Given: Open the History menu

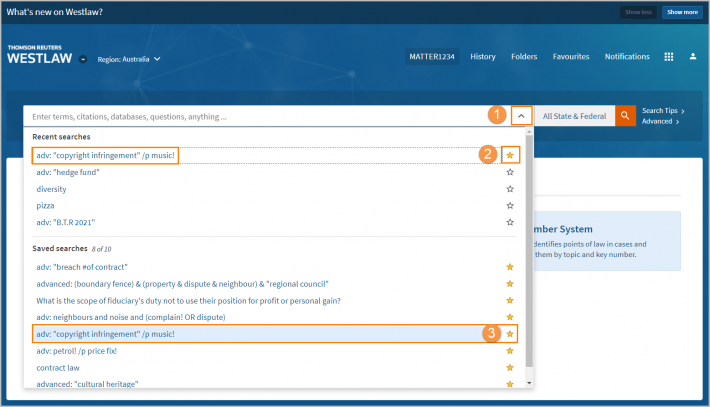Looking at the screenshot, I should [483, 57].
